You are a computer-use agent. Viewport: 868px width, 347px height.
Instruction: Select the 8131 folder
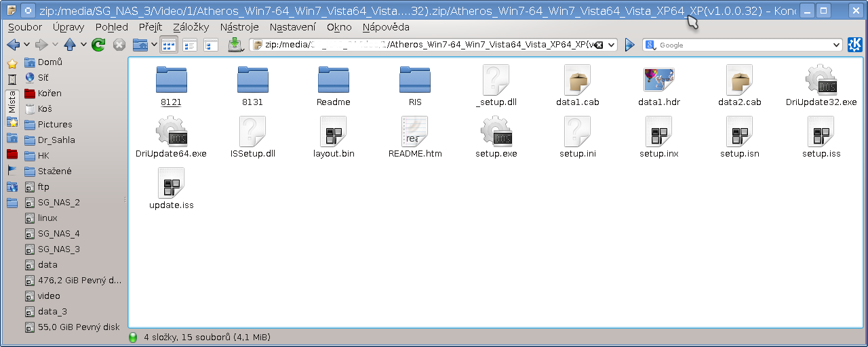(x=252, y=86)
